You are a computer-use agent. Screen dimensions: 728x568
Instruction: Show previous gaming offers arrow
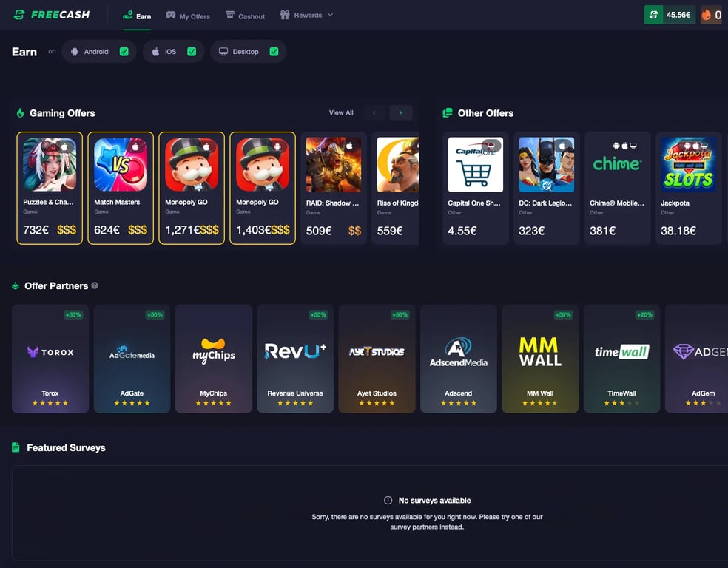click(374, 112)
